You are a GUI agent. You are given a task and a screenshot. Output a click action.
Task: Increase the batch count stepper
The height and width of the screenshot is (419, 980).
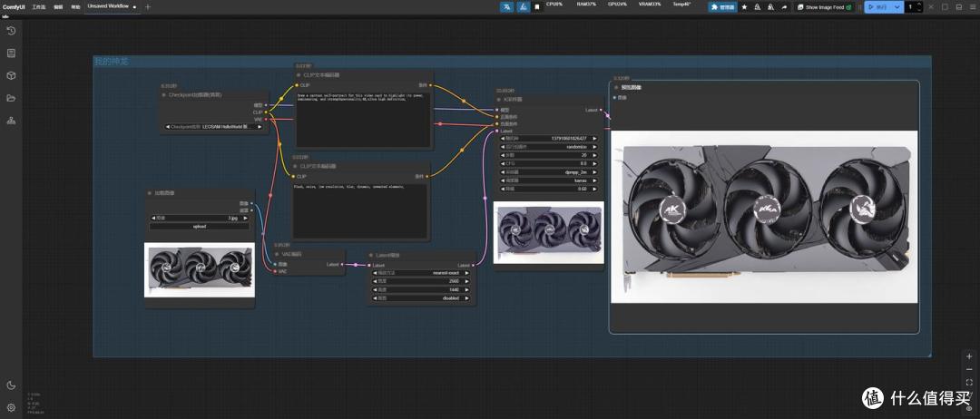919,5
